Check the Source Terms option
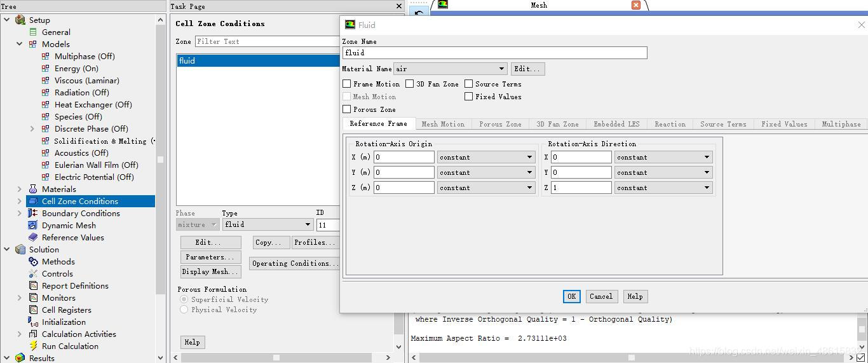 click(x=469, y=84)
